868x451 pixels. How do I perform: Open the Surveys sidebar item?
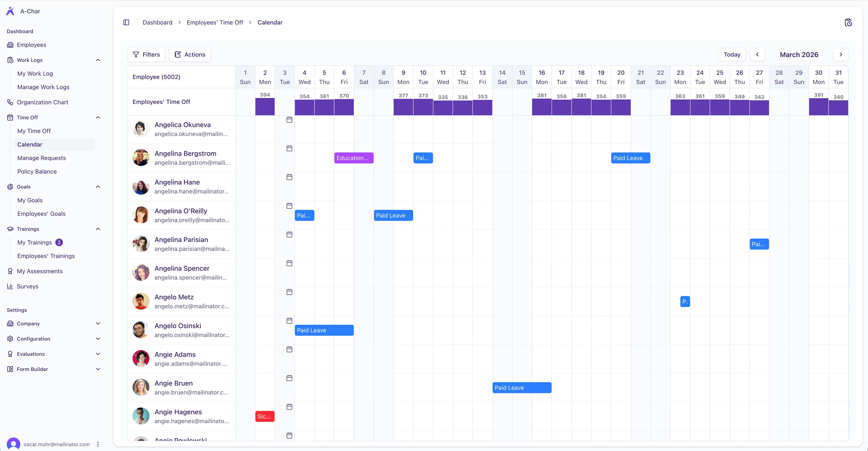[28, 286]
